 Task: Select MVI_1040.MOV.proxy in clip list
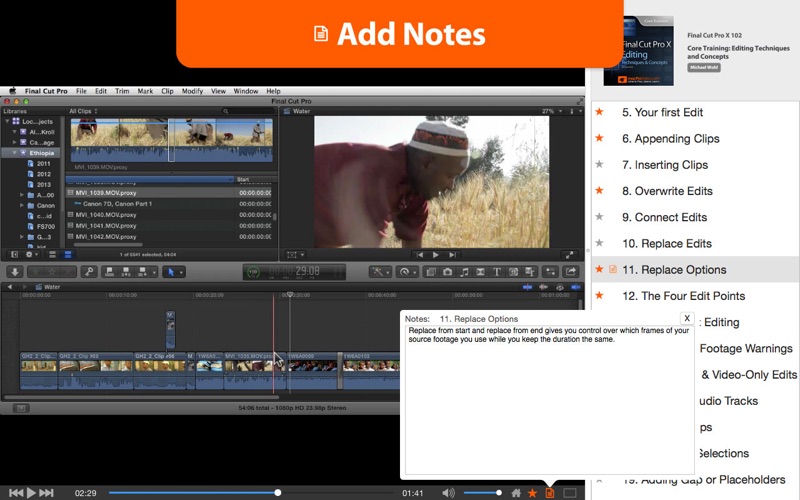106,215
